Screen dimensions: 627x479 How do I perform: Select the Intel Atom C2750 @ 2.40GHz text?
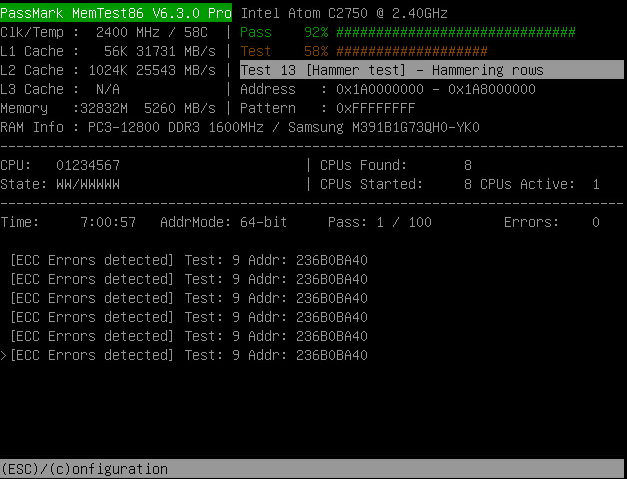pyautogui.click(x=344, y=13)
